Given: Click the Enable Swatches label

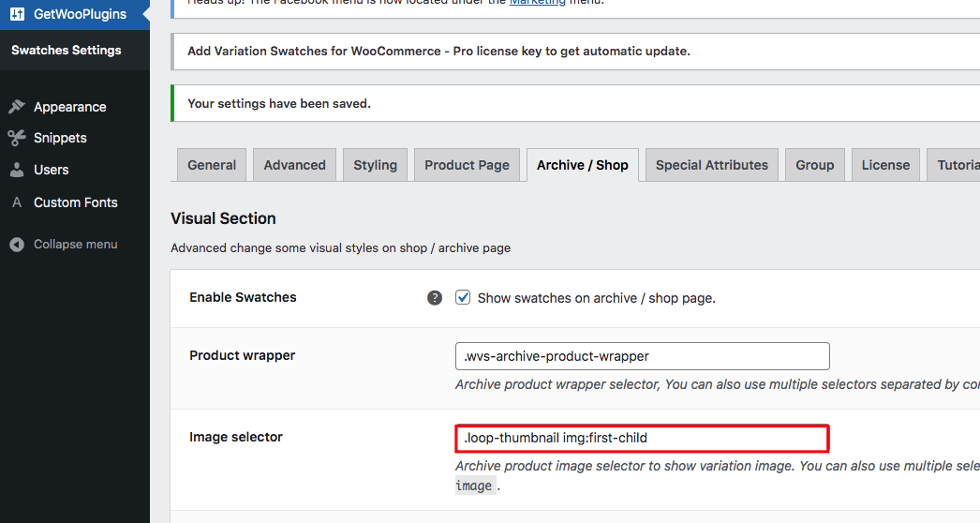Looking at the screenshot, I should coord(243,297).
